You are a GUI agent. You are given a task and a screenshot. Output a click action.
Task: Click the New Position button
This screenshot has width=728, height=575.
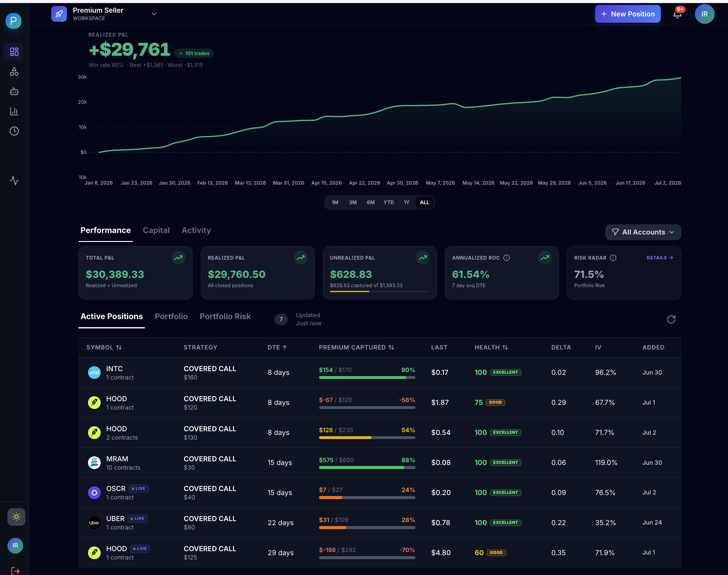pos(628,14)
